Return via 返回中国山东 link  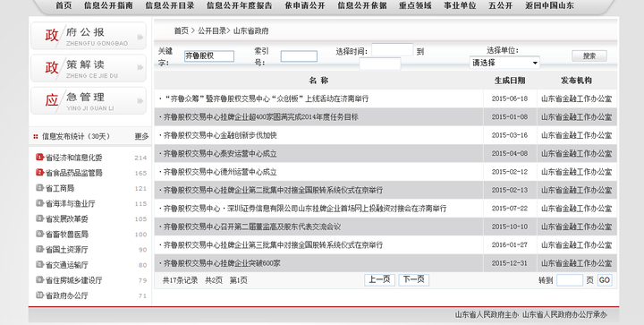(549, 5)
